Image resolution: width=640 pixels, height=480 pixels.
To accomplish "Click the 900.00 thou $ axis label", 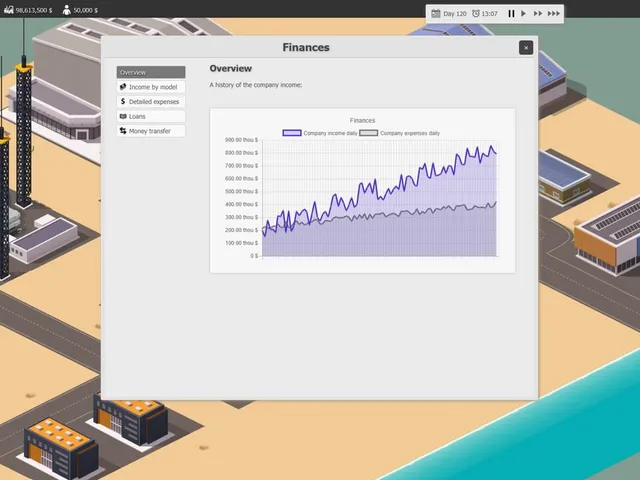I will coord(241,140).
